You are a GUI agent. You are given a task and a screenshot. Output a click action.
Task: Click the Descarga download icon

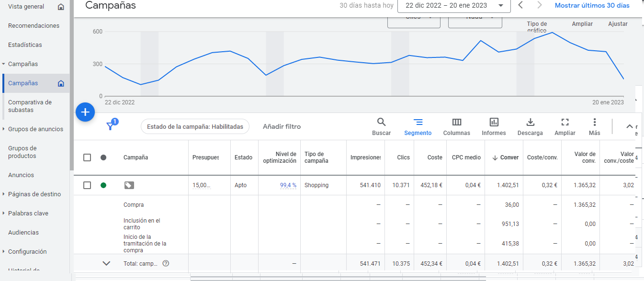click(x=530, y=127)
